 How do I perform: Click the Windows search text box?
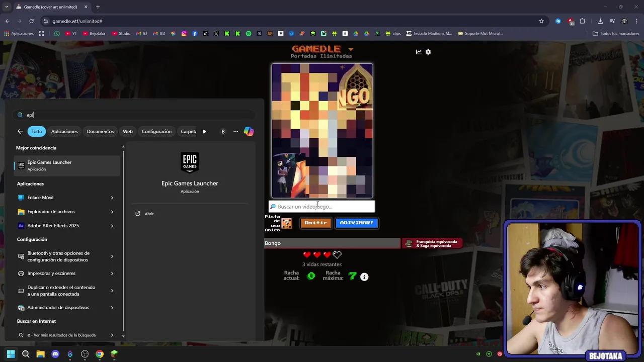133,115
